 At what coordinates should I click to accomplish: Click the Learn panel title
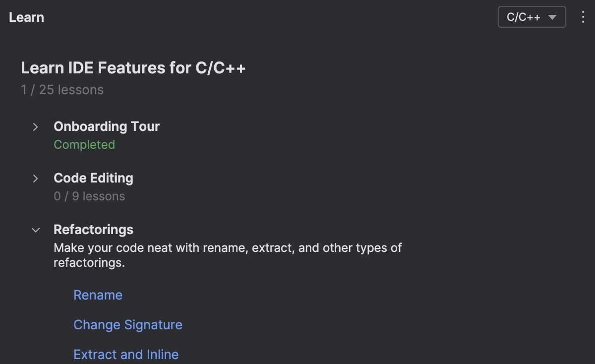coord(26,17)
